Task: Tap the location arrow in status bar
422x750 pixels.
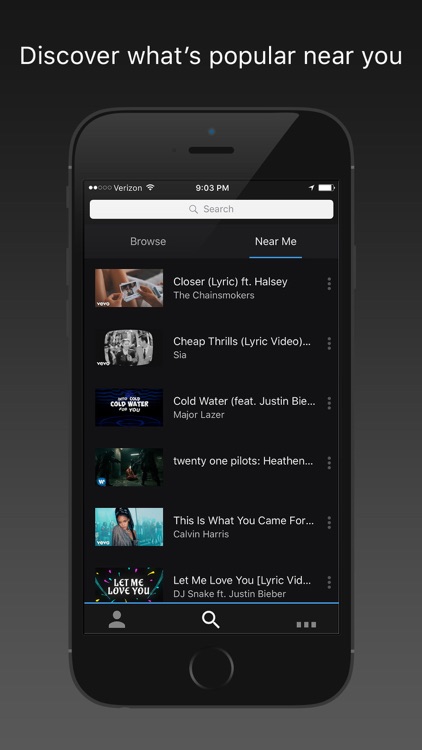Action: 311,188
